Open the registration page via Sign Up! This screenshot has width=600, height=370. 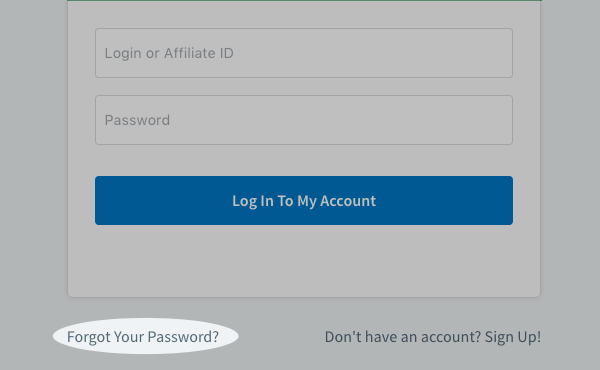[x=513, y=337]
